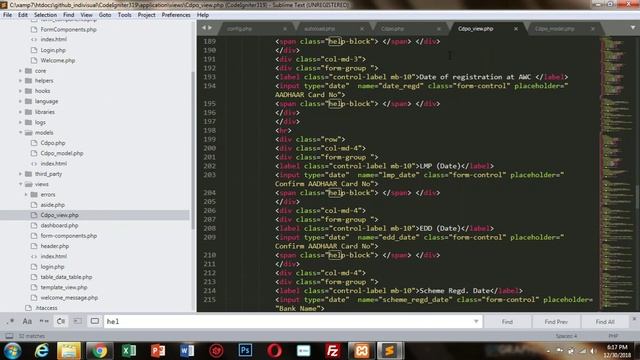Toggle sidebar icon in status bar
Screen dimensions: 640x360
[x=9, y=336]
